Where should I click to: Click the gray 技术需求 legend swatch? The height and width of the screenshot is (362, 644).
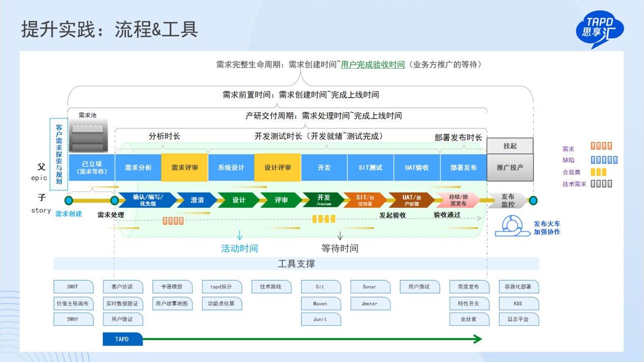(x=601, y=184)
